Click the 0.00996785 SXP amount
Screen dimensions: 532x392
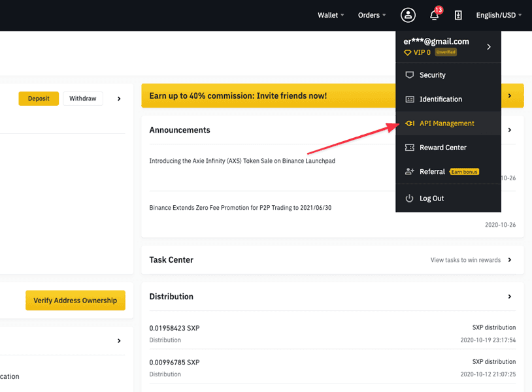175,363
